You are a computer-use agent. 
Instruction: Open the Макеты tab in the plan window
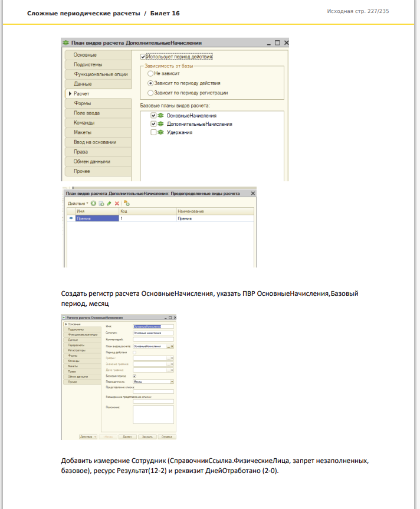pos(98,132)
